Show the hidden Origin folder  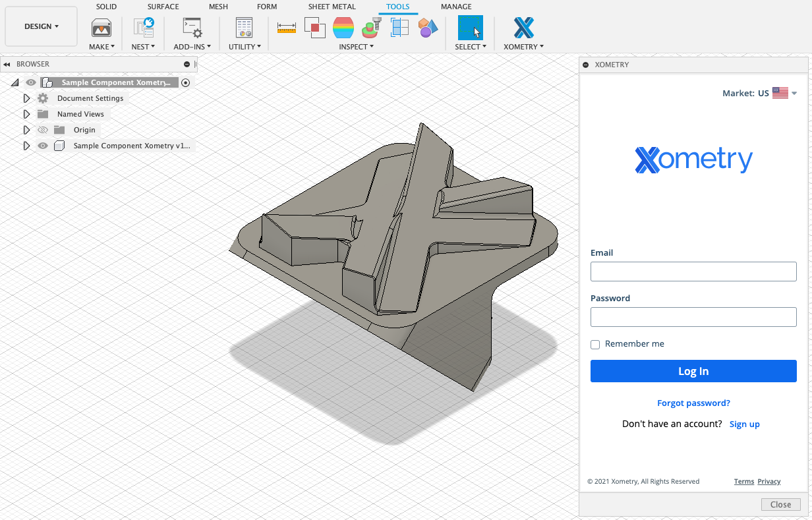tap(43, 130)
